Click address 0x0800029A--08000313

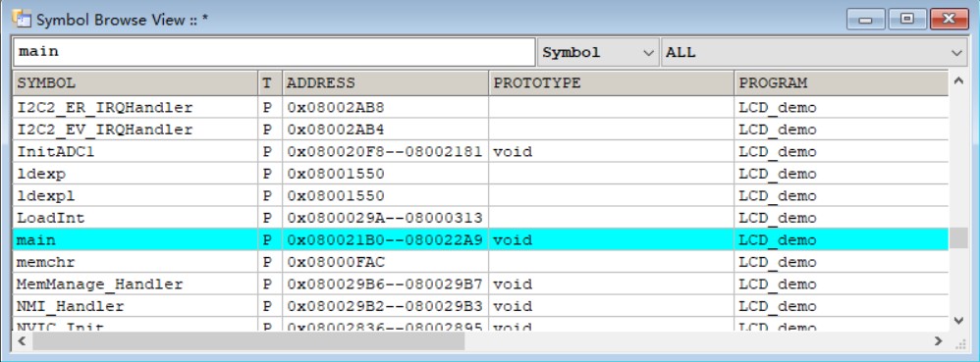385,218
